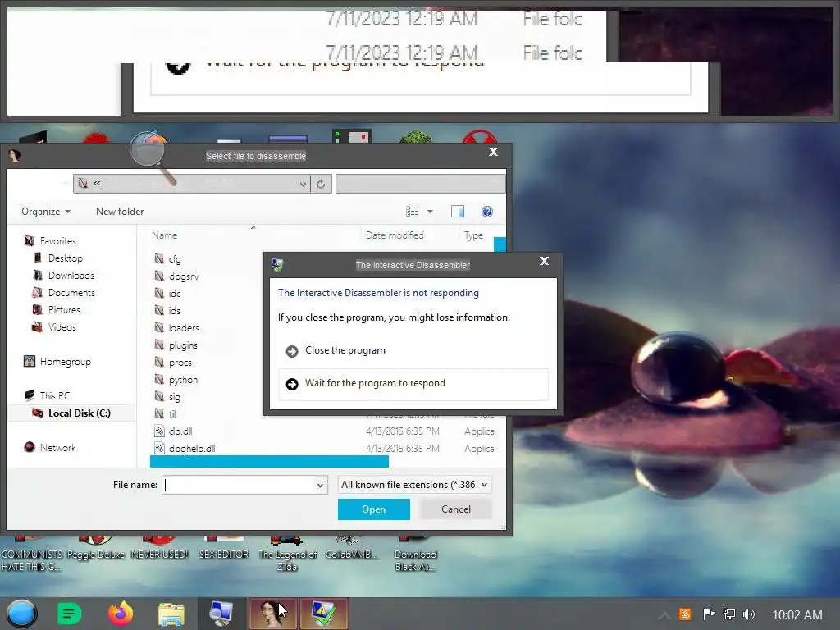
Task: Select the idc folder
Action: (175, 293)
